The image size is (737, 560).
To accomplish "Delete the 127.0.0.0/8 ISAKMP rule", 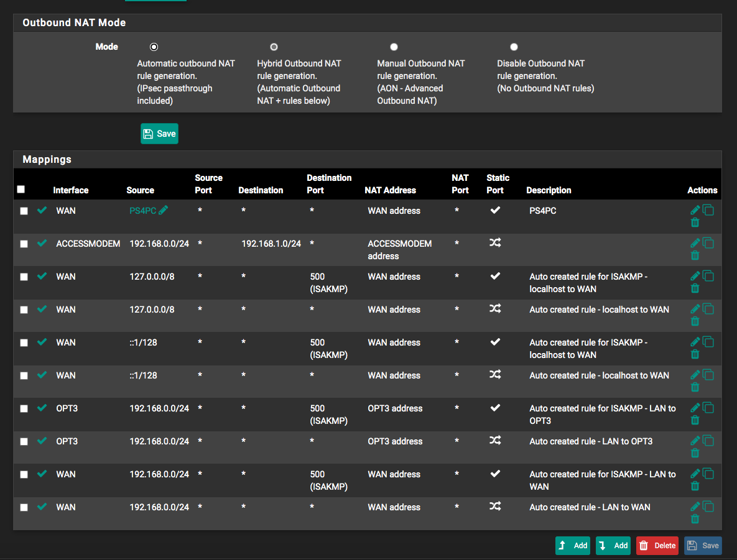I will point(695,288).
